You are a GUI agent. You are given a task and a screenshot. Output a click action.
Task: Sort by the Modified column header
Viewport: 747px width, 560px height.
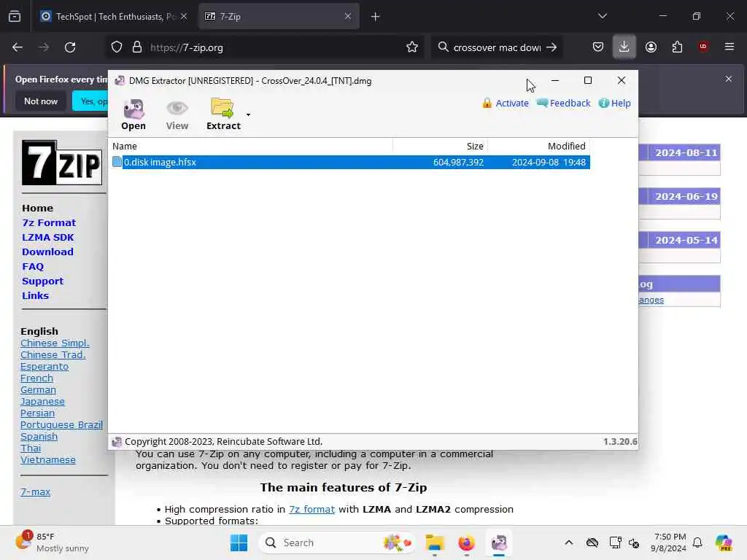tap(539, 146)
